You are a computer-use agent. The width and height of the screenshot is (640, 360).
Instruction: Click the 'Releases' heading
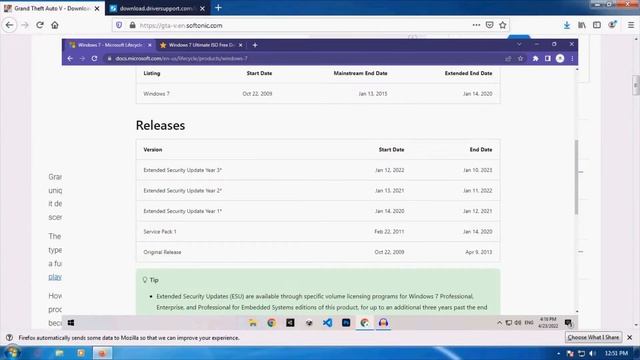pyautogui.click(x=160, y=125)
